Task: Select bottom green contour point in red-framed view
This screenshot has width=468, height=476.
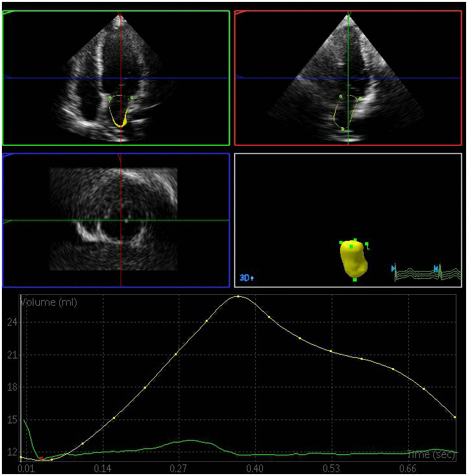Action: [x=343, y=128]
